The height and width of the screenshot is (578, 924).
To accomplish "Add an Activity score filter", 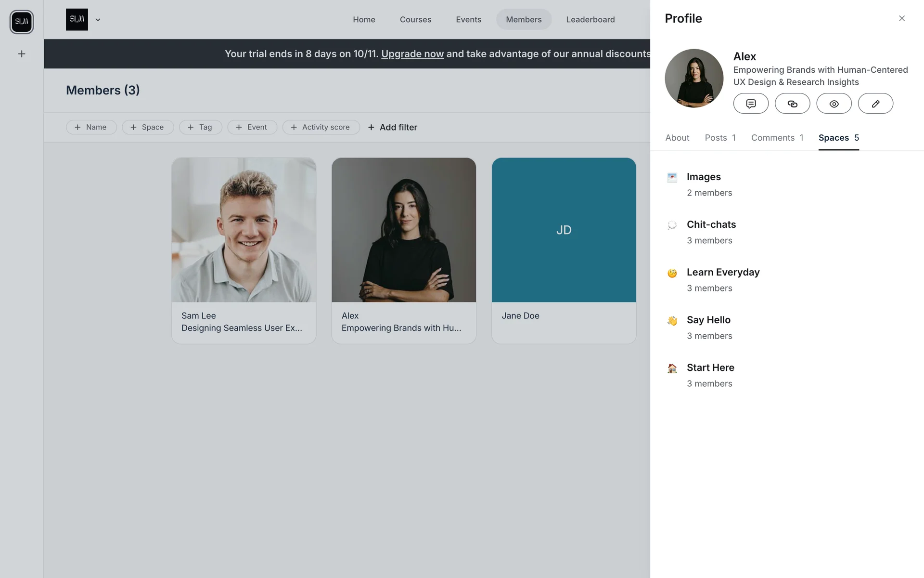I will tap(321, 127).
